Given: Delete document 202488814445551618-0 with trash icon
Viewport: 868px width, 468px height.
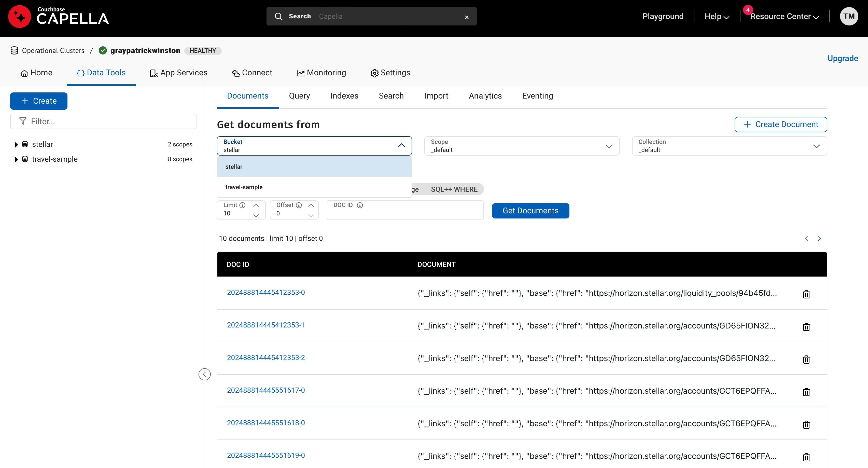Looking at the screenshot, I should point(806,424).
